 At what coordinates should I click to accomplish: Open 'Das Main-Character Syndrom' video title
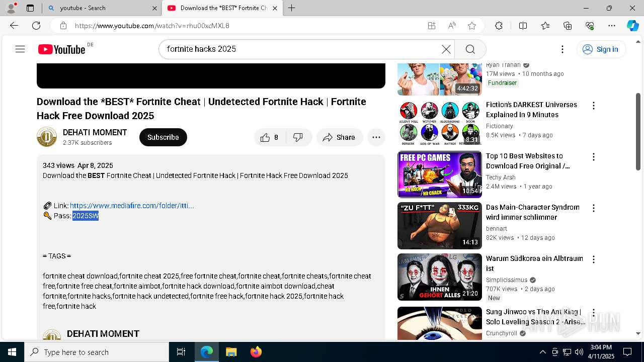point(532,212)
